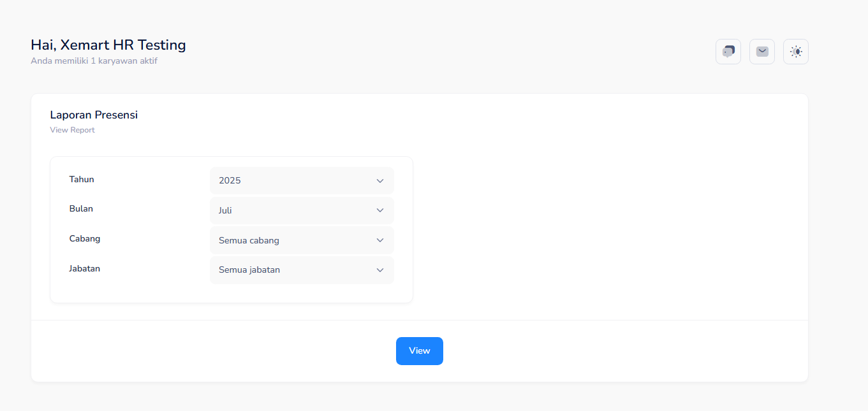Open the mail envelope icon

761,52
